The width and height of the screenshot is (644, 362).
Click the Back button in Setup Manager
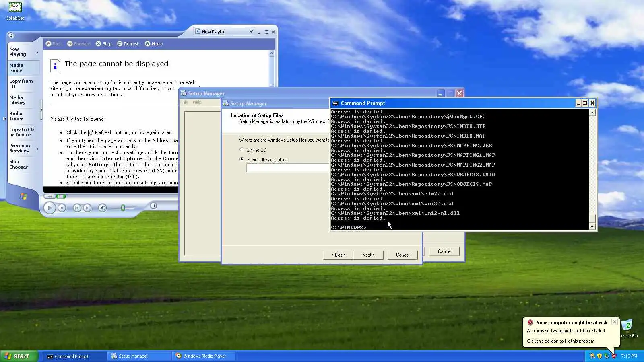pyautogui.click(x=338, y=255)
